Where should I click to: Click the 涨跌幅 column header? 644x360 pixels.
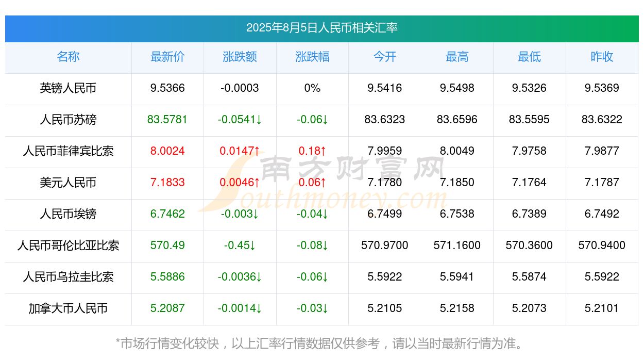312,57
